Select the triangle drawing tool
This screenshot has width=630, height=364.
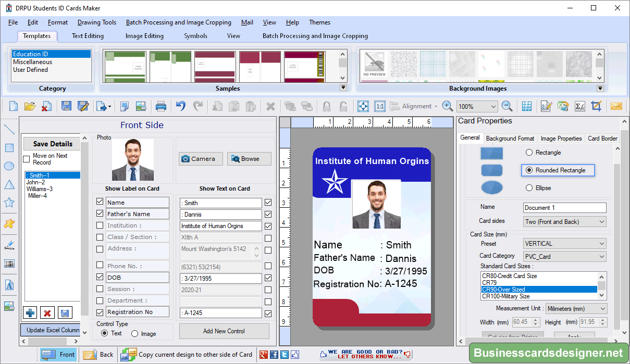point(9,184)
